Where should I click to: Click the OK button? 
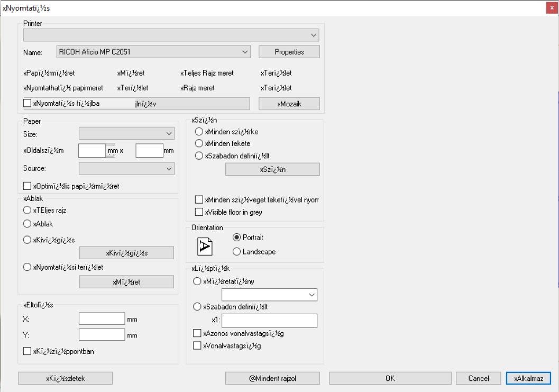click(389, 378)
